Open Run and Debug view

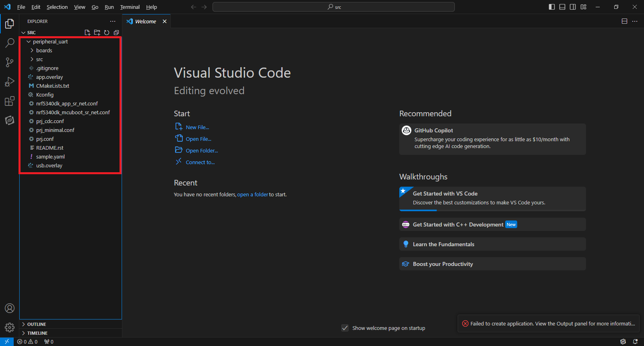point(10,82)
